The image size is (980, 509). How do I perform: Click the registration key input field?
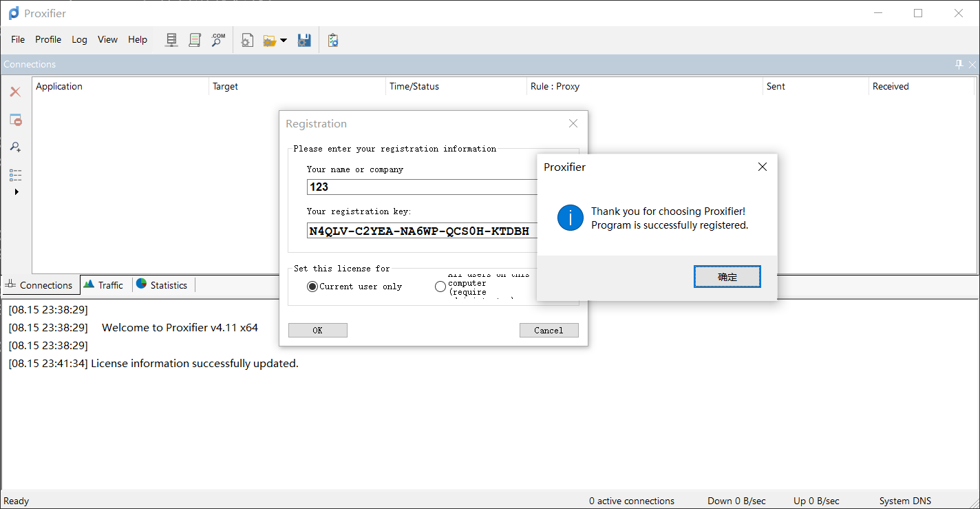pyautogui.click(x=422, y=231)
